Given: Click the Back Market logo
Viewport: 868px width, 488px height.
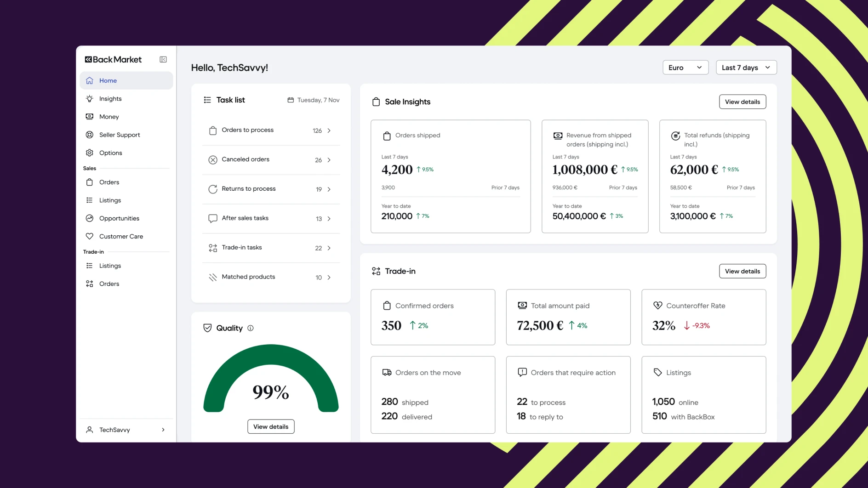Looking at the screenshot, I should [x=113, y=60].
